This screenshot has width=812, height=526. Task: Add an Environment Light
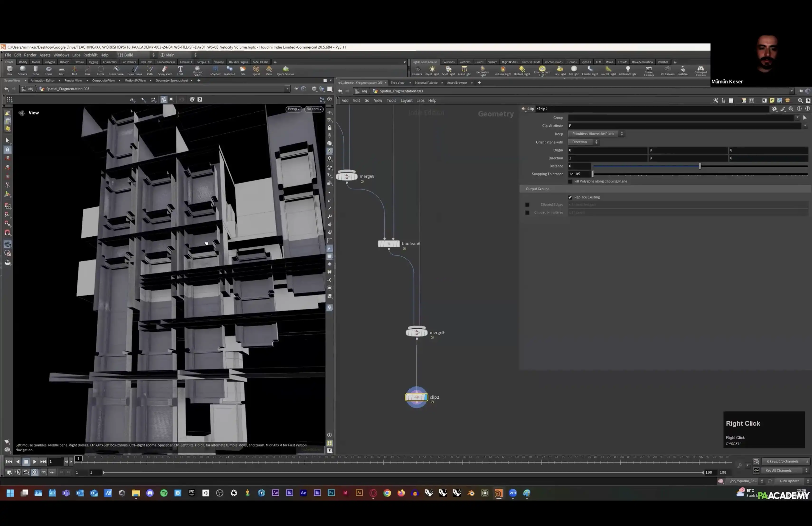pyautogui.click(x=542, y=71)
